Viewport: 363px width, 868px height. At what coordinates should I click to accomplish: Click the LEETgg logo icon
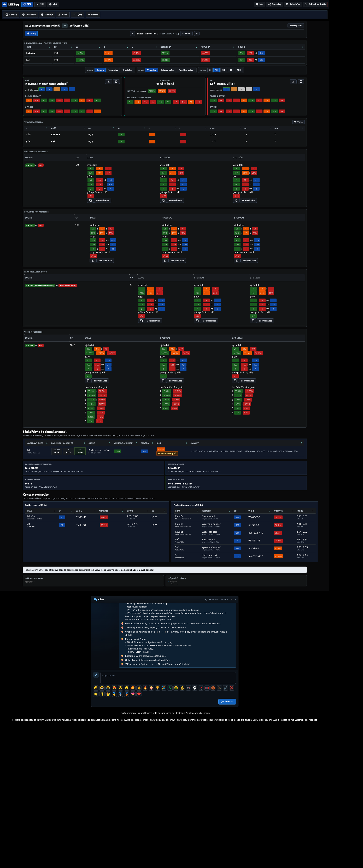tap(5, 4)
